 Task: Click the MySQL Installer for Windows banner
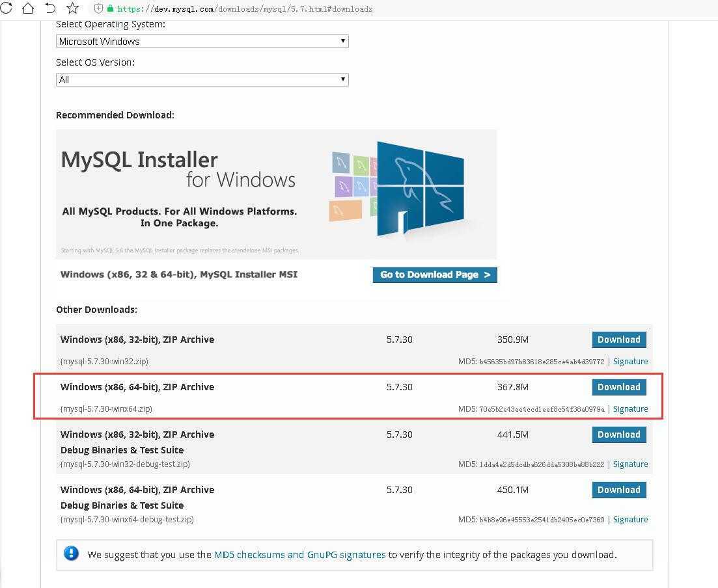(x=276, y=194)
